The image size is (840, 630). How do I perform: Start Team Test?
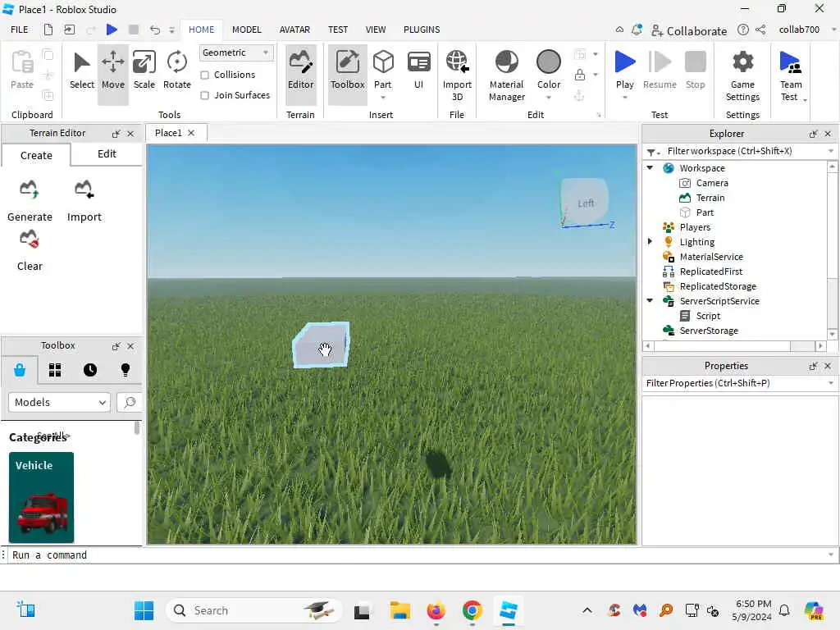[790, 75]
